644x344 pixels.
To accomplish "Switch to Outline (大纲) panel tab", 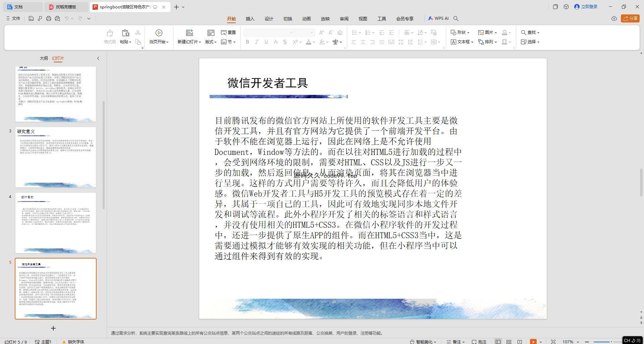I will click(44, 58).
